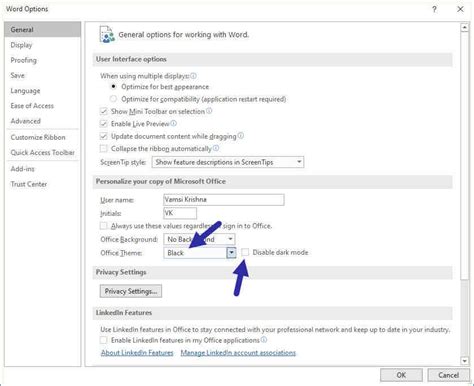Image resolution: width=474 pixels, height=386 pixels.
Task: Click the vertical scrollbar thumb
Action: 464,156
